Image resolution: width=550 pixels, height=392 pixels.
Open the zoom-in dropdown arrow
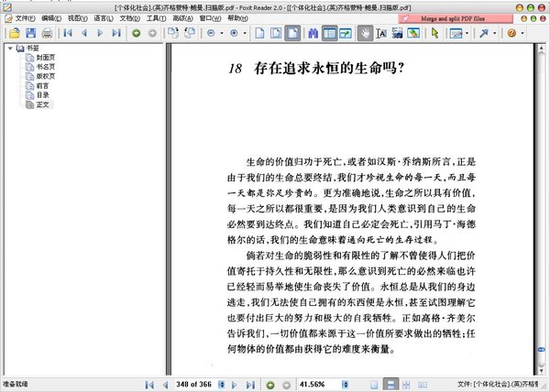pyautogui.click(x=245, y=34)
